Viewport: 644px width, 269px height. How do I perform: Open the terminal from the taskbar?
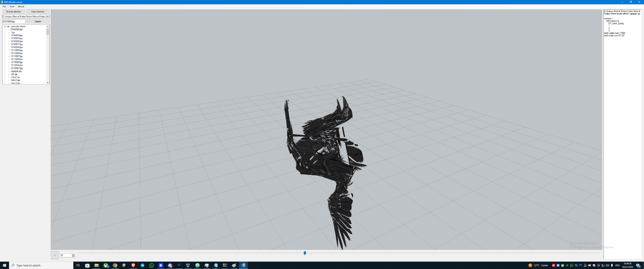point(225,265)
